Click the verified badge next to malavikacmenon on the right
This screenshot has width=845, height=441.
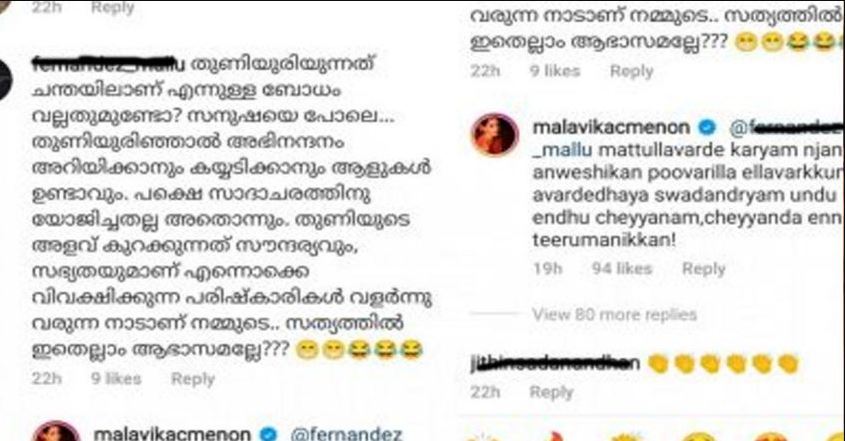tap(708, 127)
